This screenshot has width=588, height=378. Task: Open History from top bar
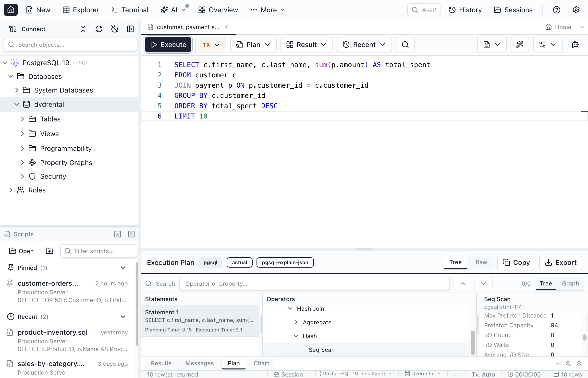pyautogui.click(x=465, y=10)
